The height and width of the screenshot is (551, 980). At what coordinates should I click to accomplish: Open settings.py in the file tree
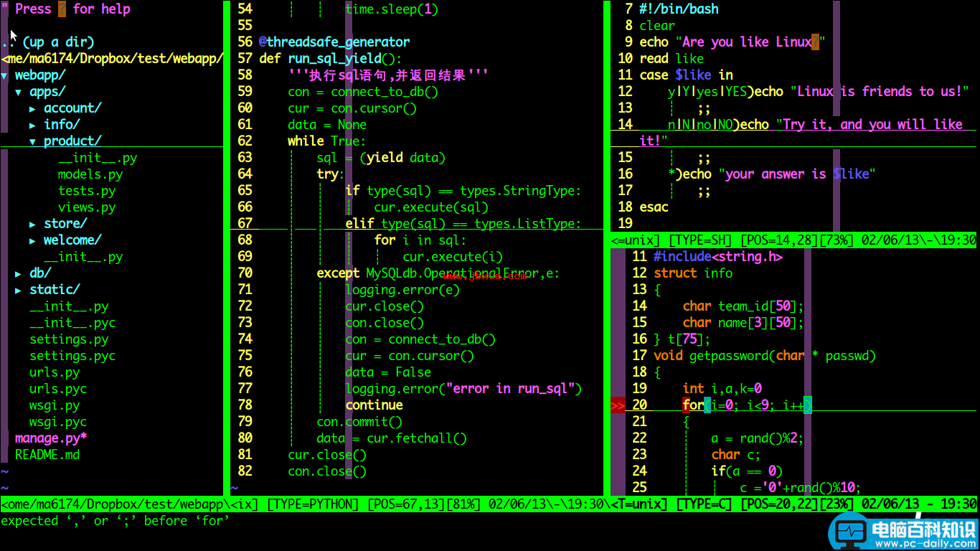[x=69, y=339]
